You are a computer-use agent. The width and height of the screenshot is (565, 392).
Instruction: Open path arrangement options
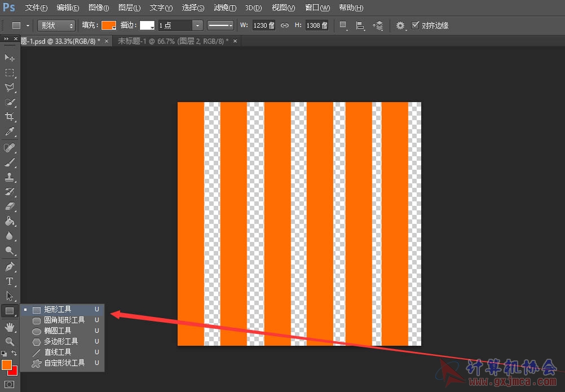click(378, 25)
